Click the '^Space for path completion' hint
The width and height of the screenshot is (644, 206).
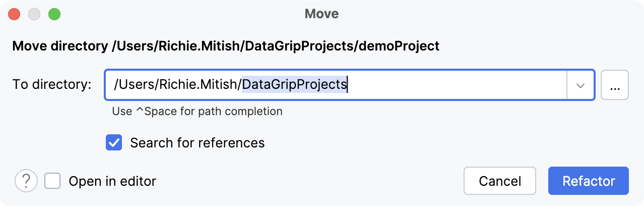click(x=197, y=111)
